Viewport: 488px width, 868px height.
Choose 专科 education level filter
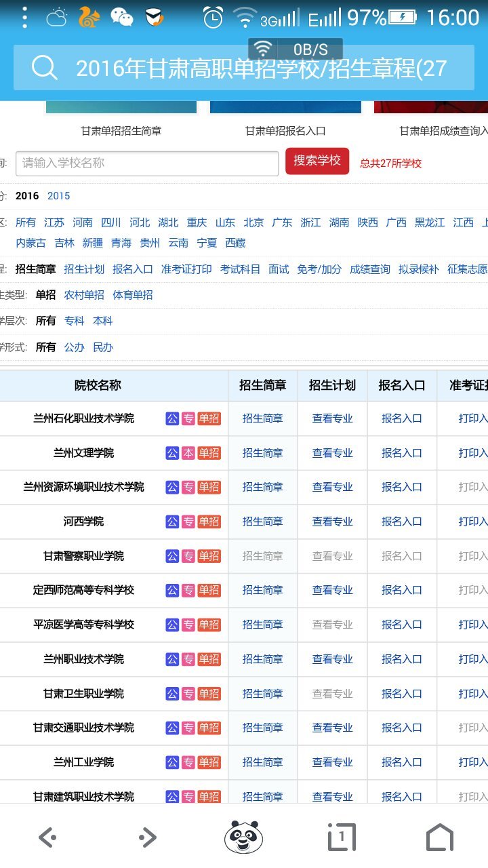[x=75, y=321]
